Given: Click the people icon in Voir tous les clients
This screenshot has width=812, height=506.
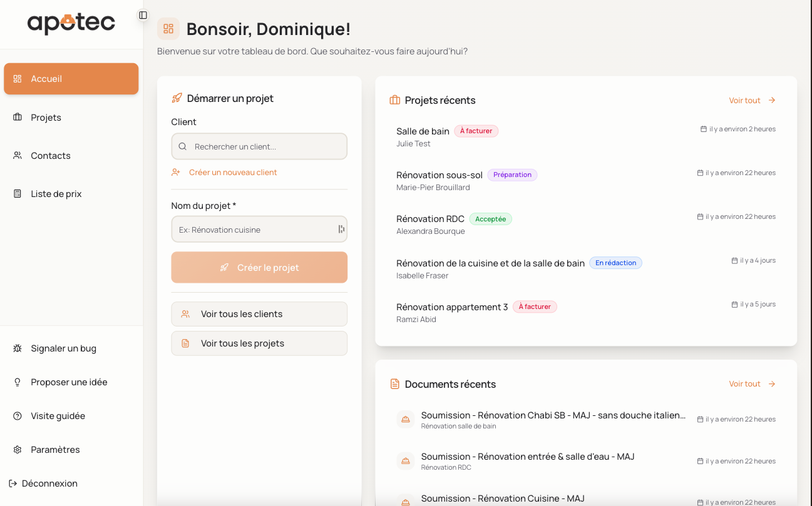Looking at the screenshot, I should [185, 314].
